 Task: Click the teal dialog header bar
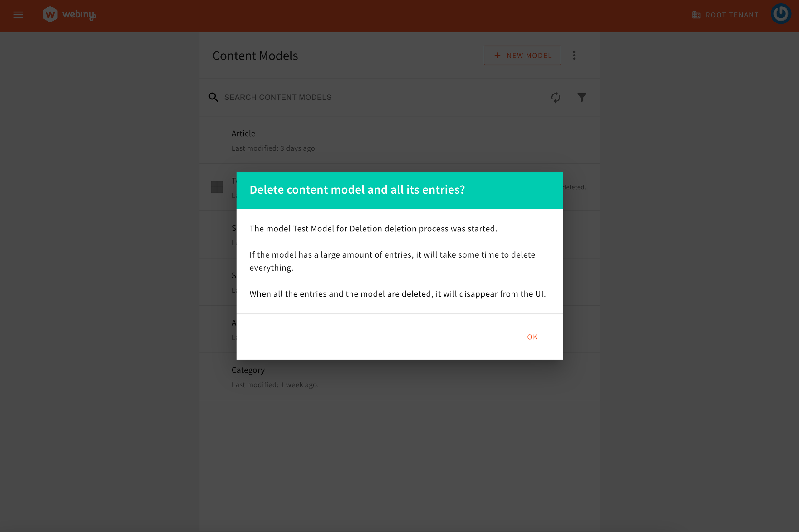[400, 190]
